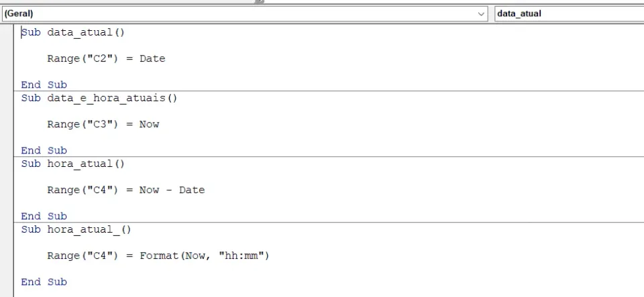The image size is (644, 297).
Task: Open the (Geral) object dropdown arrow
Action: pos(481,13)
